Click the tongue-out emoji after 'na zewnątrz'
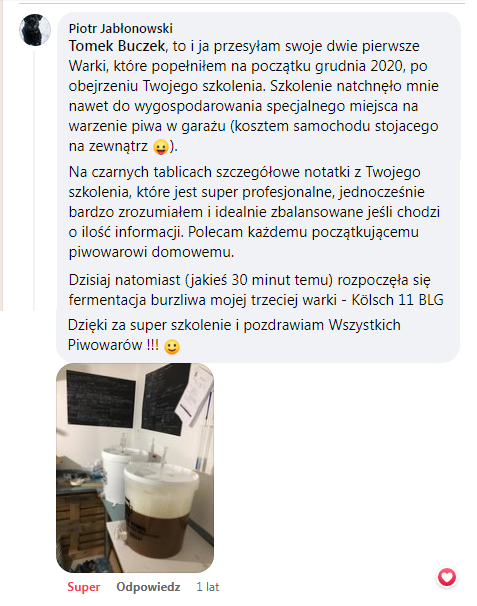477x606 pixels. [160, 147]
